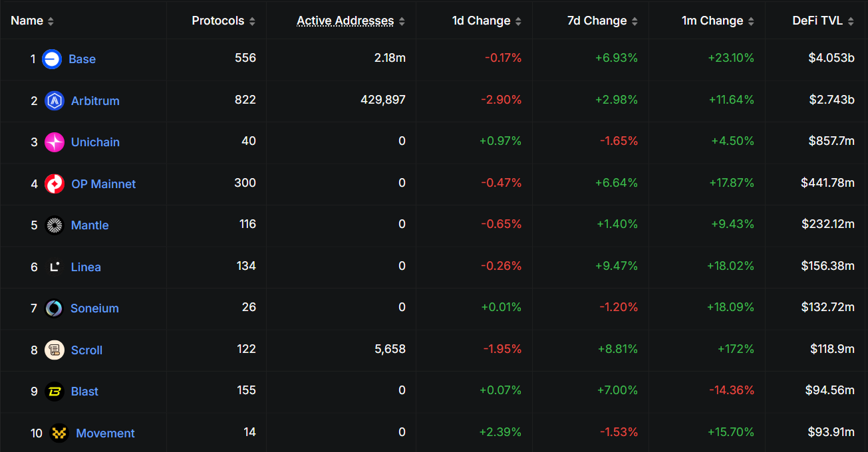This screenshot has width=868, height=452.
Task: Click the Name column header text
Action: [x=27, y=21]
